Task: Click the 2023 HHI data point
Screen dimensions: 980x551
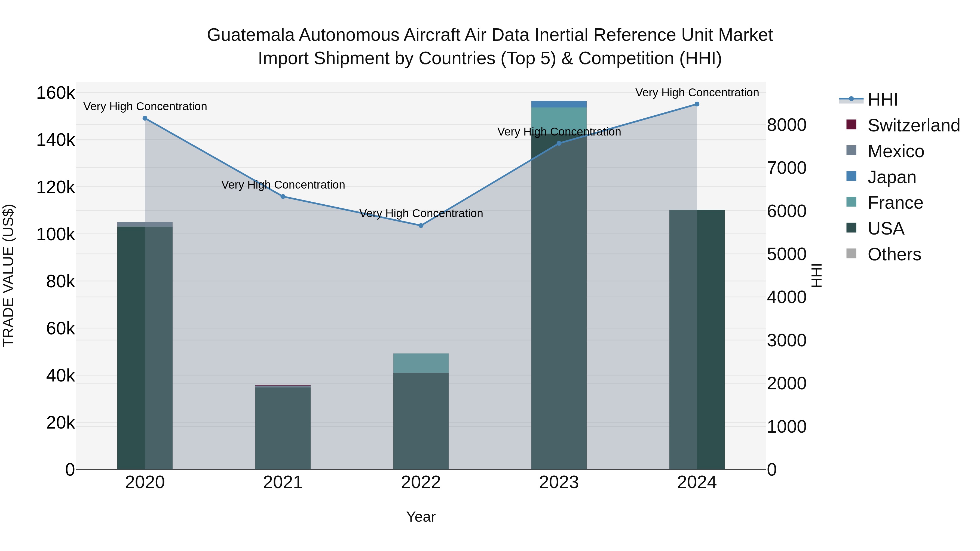Action: coord(559,143)
